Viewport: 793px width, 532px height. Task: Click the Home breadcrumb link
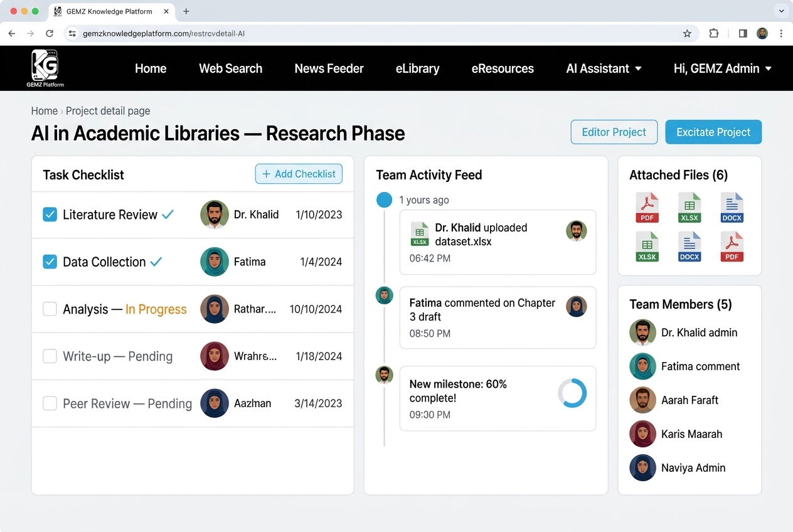45,111
